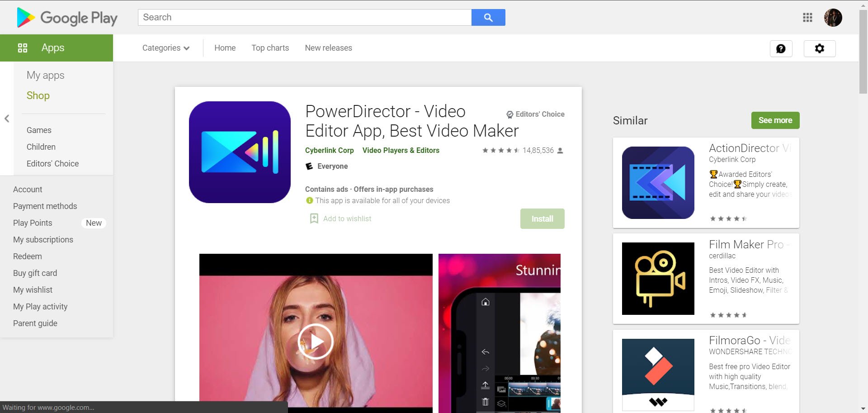Select Shop in sidebar

[38, 95]
